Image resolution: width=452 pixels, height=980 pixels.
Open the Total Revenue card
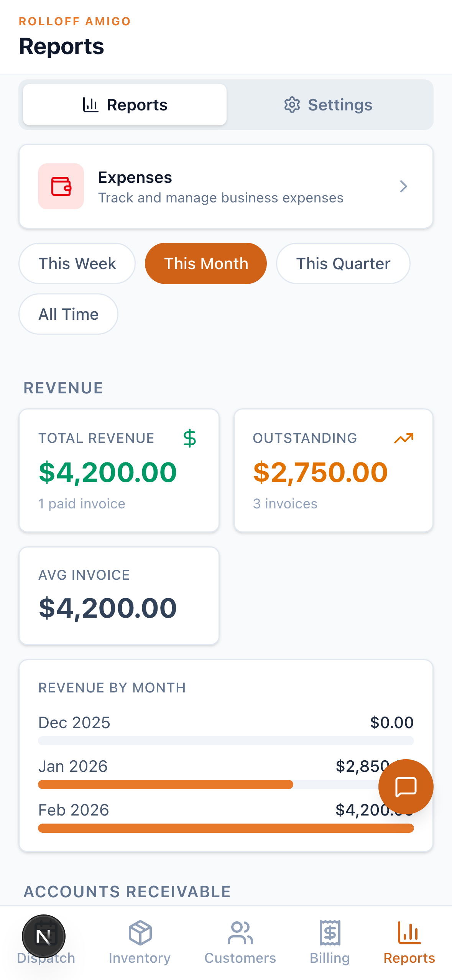coord(119,470)
